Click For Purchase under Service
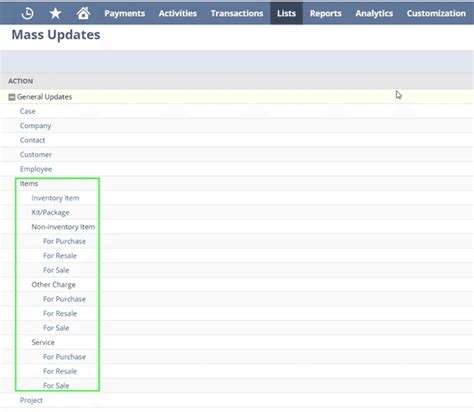 [x=64, y=357]
